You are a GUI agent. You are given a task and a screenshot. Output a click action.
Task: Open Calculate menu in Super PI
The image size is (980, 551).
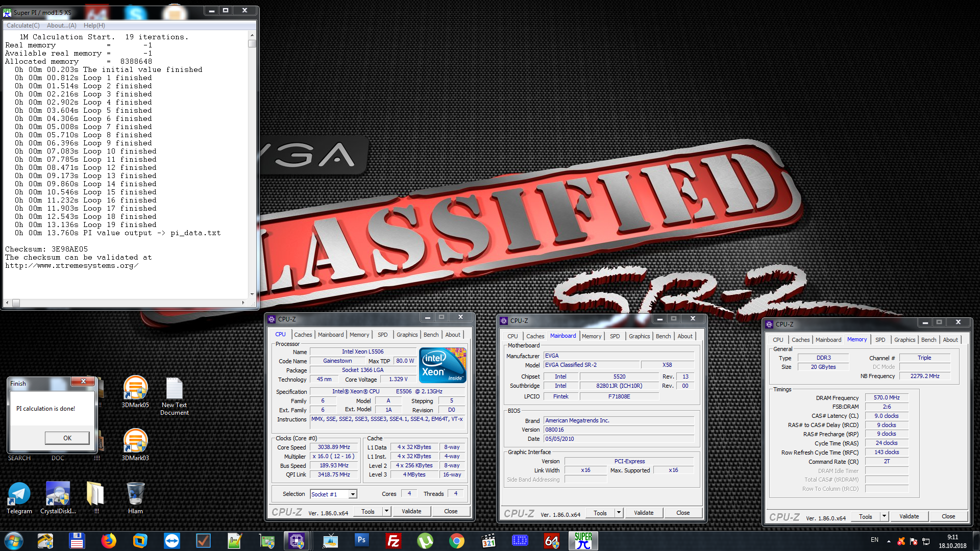click(x=23, y=26)
